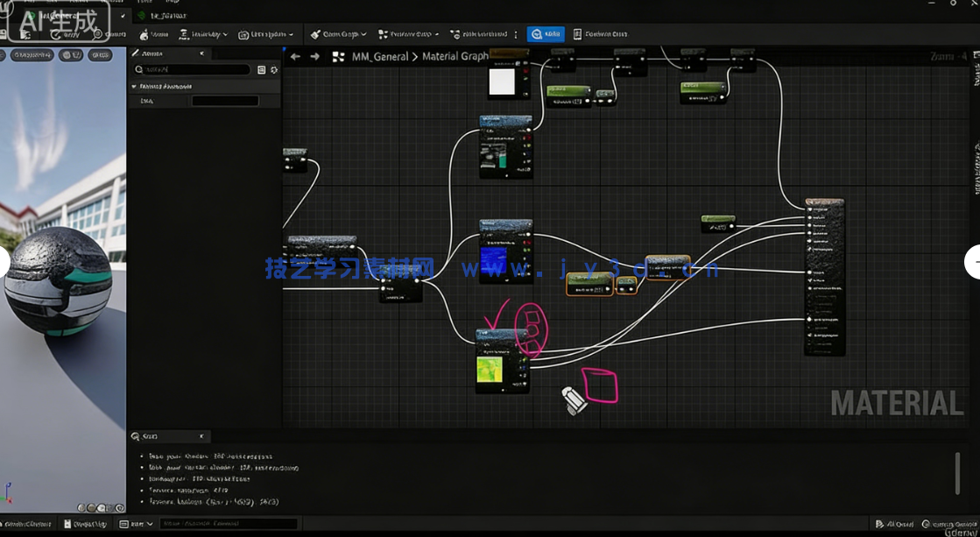
Task: Click the Content Drawer button in status bar
Action: click(27, 524)
